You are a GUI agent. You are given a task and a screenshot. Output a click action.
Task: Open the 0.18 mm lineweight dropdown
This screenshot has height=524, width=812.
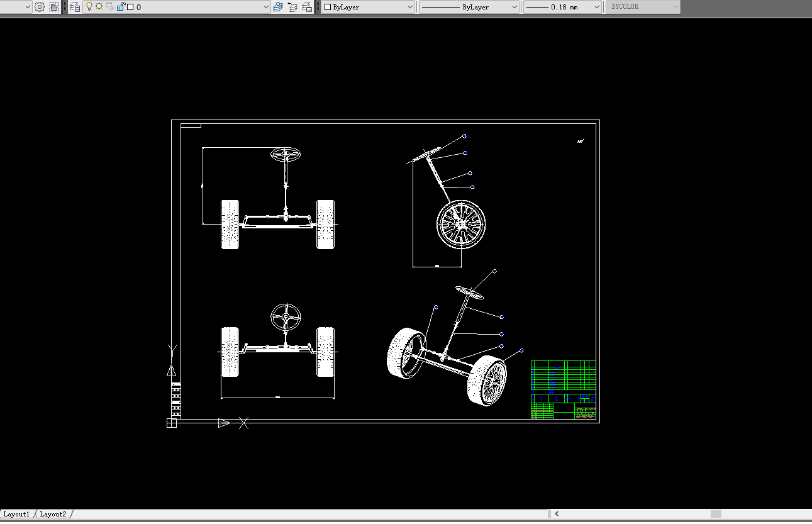(x=563, y=7)
